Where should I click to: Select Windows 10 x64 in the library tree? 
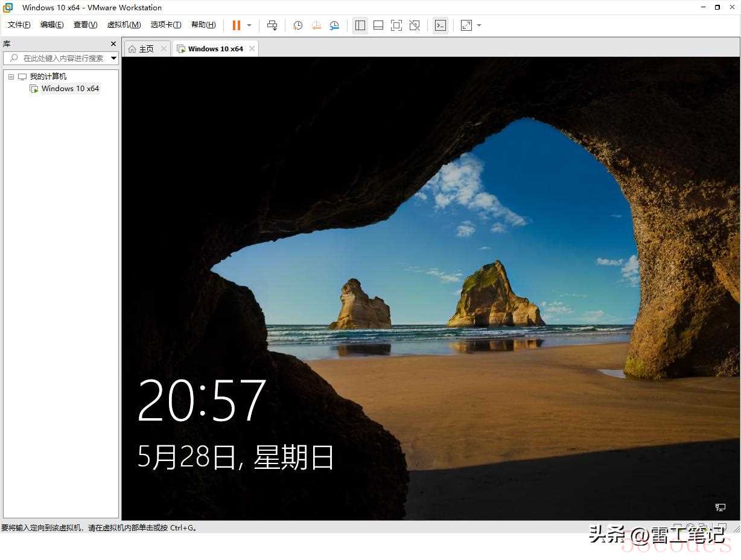coord(70,89)
